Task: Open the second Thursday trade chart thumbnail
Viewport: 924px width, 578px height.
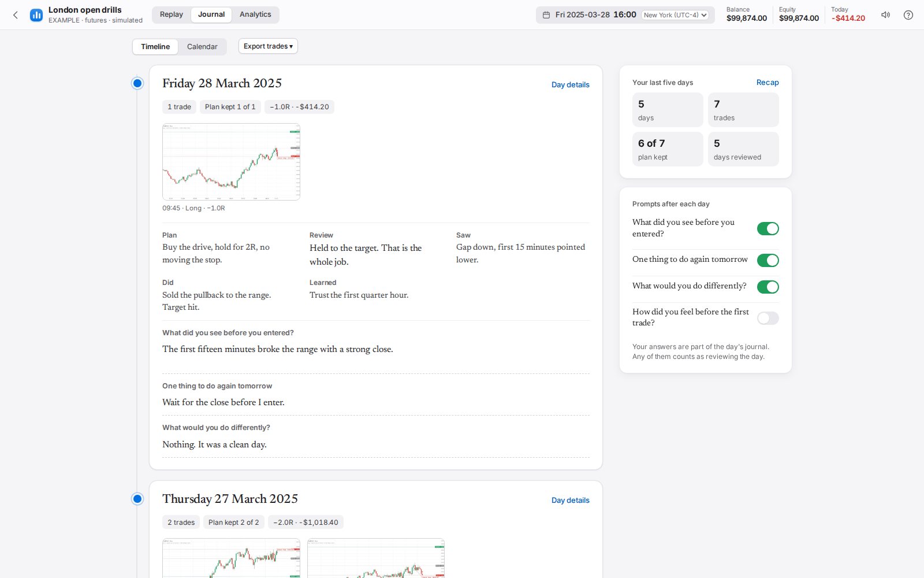Action: [x=376, y=558]
